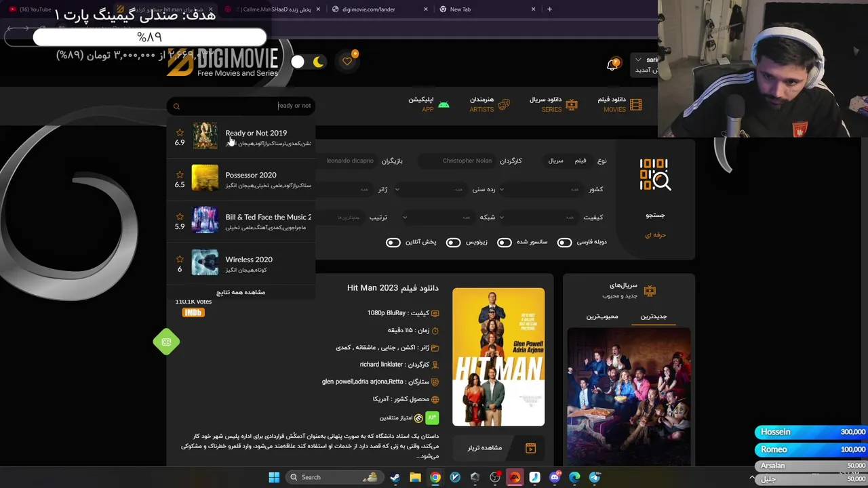Switch to the جدیدترین series tab
The image size is (868, 488).
654,317
